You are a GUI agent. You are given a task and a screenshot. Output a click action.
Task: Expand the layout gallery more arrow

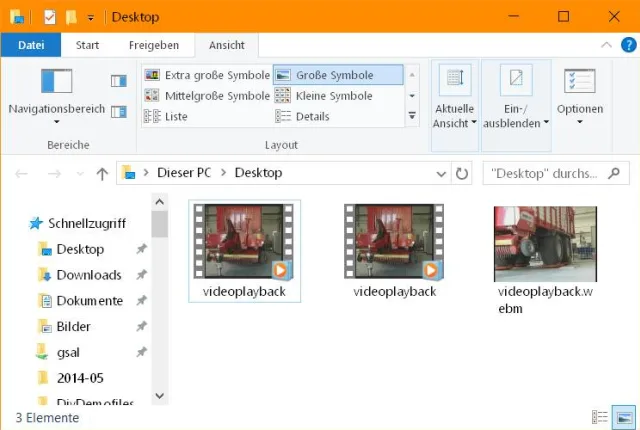[x=412, y=116]
